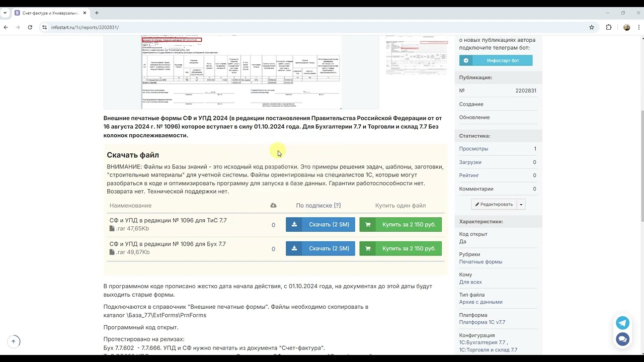
Task: Open the 1С:Торговля и склад 7.7 link
Action: pyautogui.click(x=488, y=350)
